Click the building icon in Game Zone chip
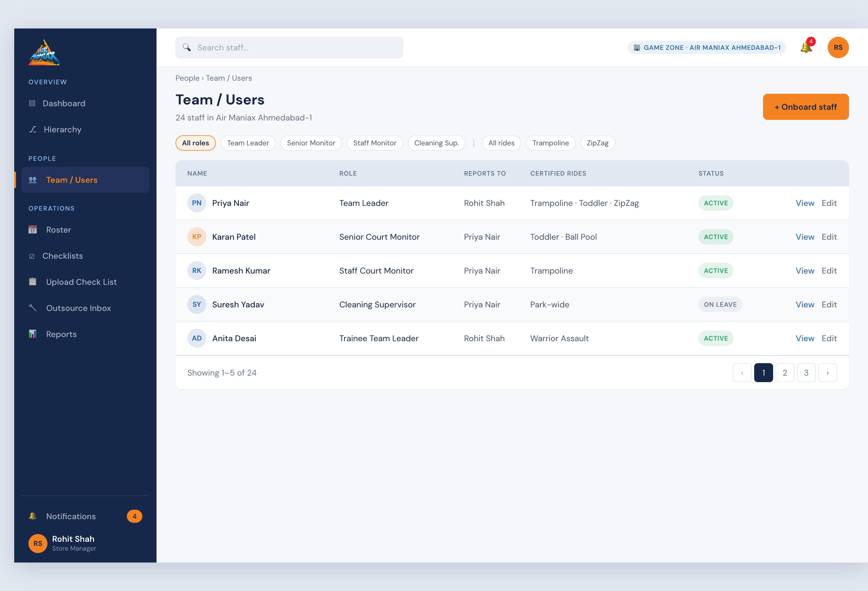868x591 pixels. [x=637, y=47]
